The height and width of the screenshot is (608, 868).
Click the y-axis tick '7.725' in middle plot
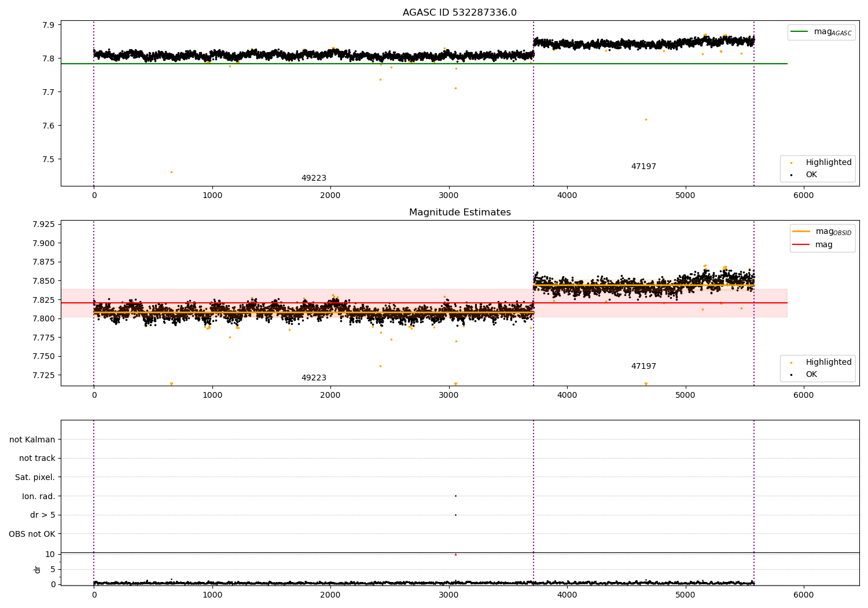click(x=43, y=375)
